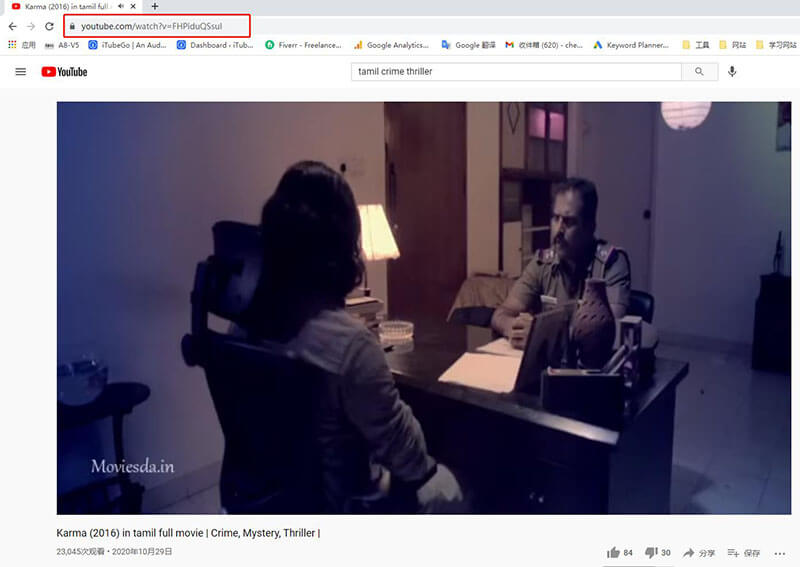800x567 pixels.
Task: Reload the page with the refresh icon
Action: (49, 27)
